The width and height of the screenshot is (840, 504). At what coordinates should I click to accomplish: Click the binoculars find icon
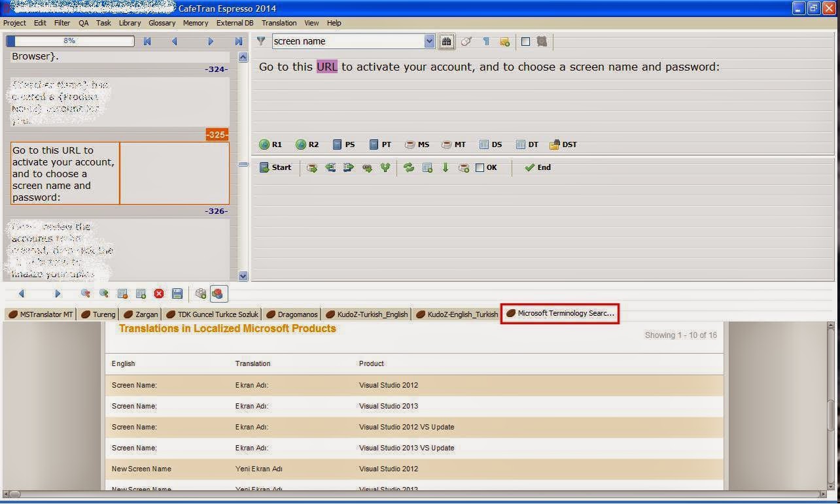446,41
